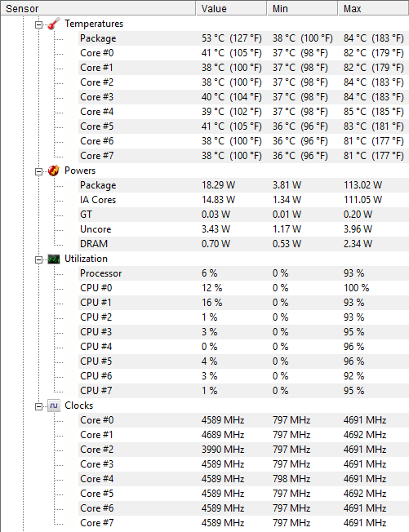Click the Utilization graph icon
This screenshot has height=532, width=409.
pyautogui.click(x=54, y=259)
